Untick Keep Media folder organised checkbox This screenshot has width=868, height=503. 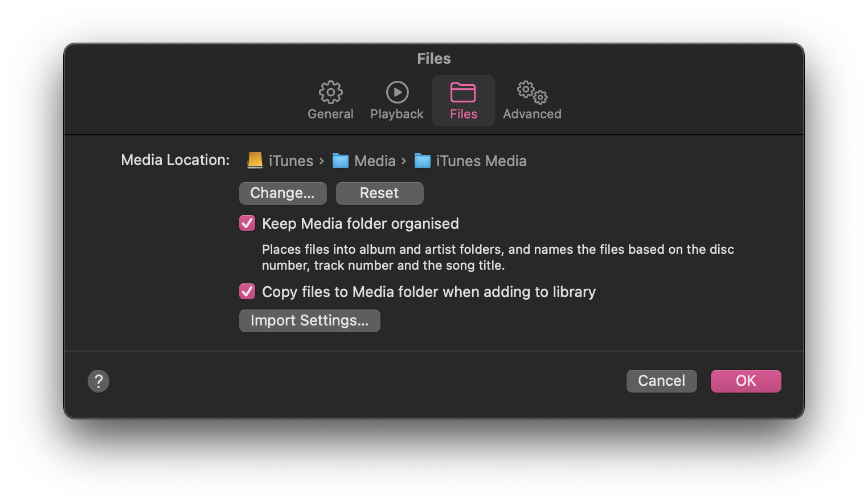click(247, 223)
